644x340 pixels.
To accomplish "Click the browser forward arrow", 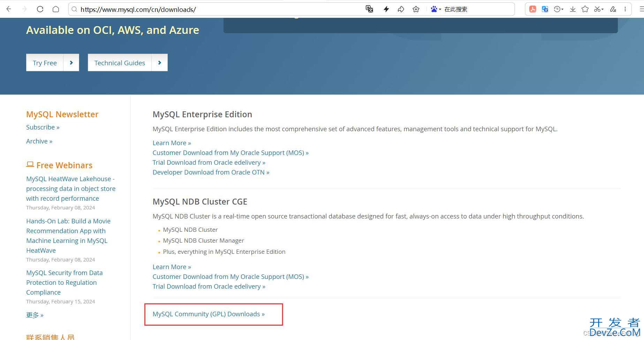I will point(24,9).
